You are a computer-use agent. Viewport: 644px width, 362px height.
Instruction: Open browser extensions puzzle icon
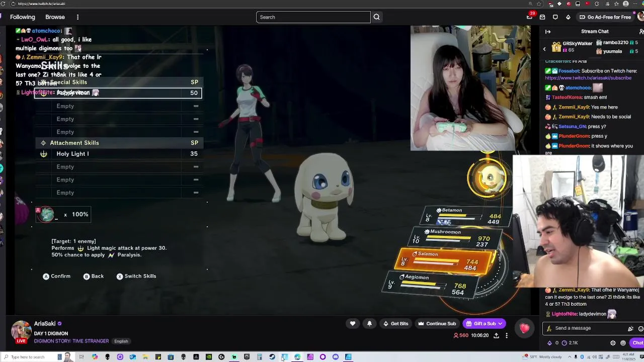[x=597, y=4]
